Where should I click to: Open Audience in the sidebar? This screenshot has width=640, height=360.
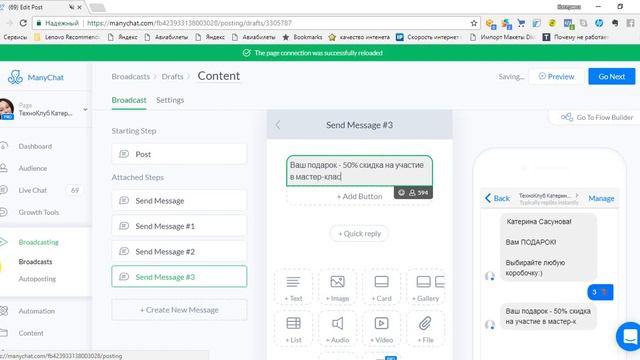coord(33,168)
